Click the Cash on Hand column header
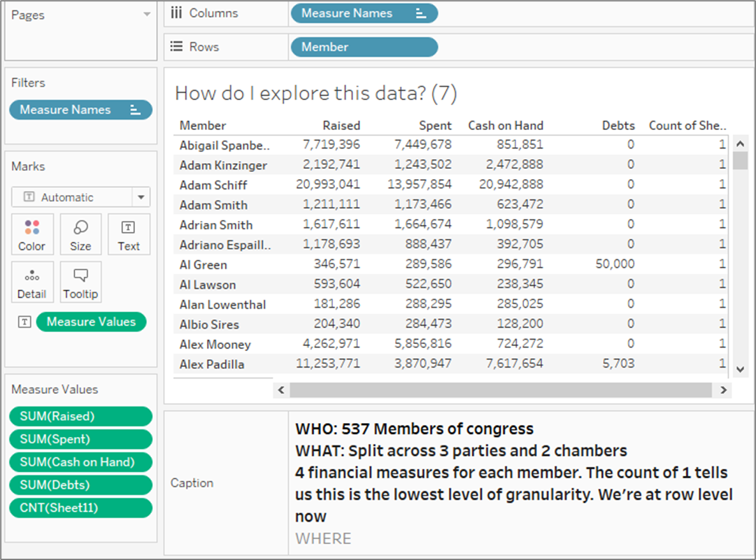 [x=505, y=126]
